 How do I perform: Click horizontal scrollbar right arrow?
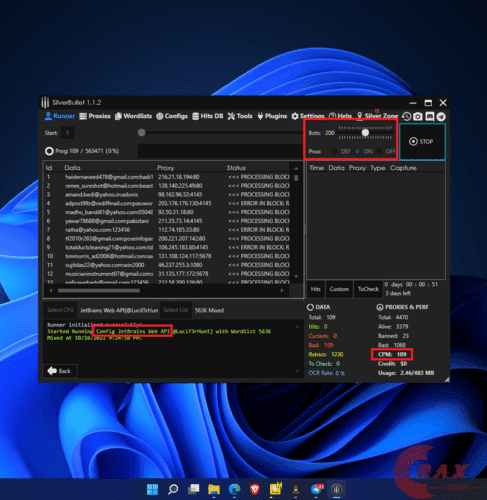tap(282, 291)
